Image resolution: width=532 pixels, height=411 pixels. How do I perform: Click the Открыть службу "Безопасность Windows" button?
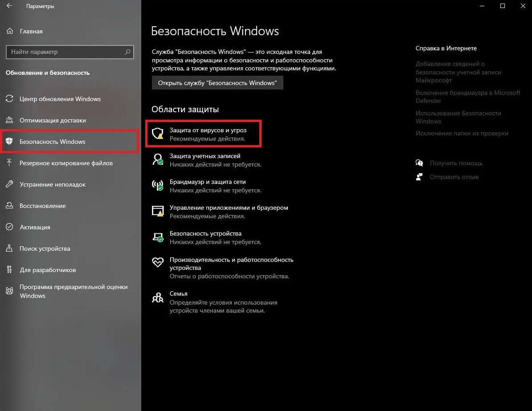217,83
